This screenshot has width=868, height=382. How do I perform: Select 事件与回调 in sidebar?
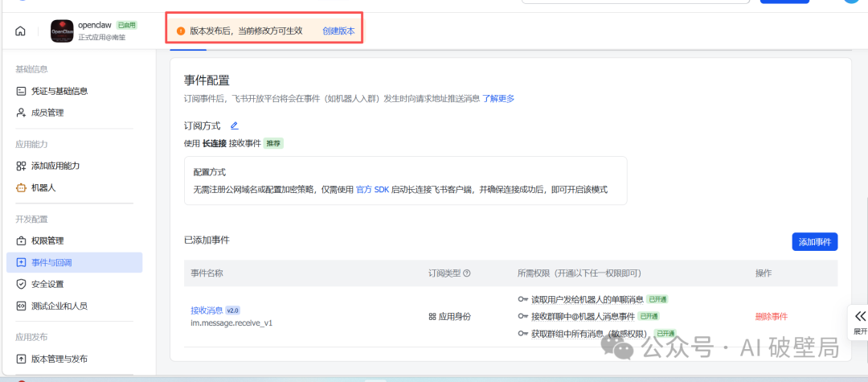coord(74,262)
